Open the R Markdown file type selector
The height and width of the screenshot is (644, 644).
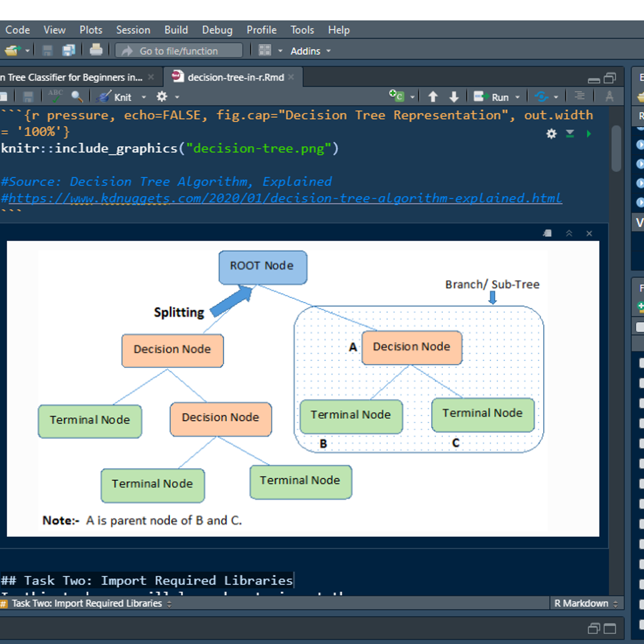tap(586, 604)
